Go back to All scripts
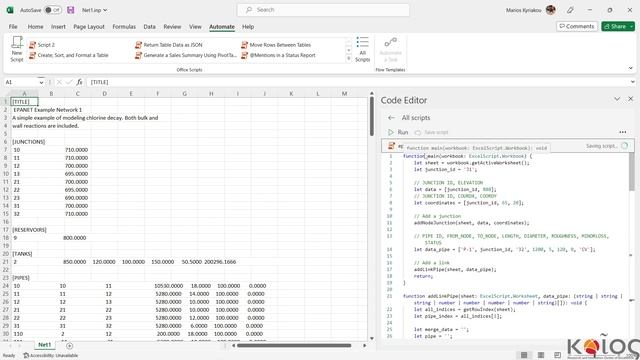This screenshot has width=640, height=360. pyautogui.click(x=391, y=118)
